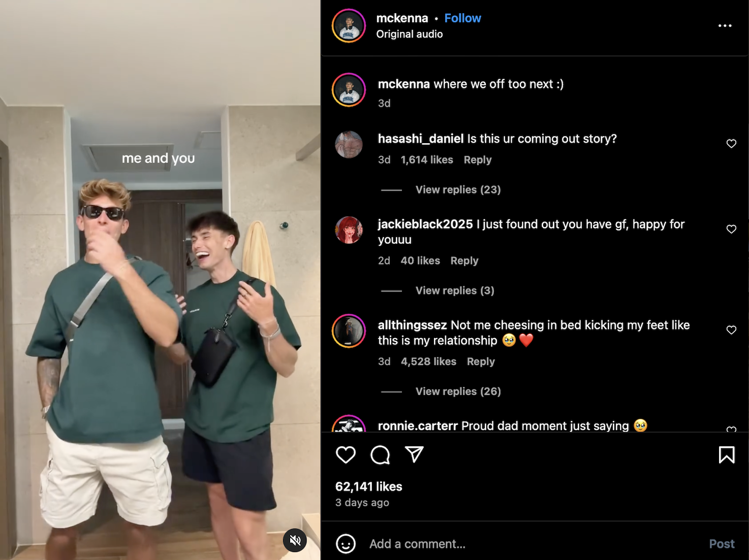Expand the 23 replies to hasashi_daniel
Viewport: 749px width, 560px height.
coord(458,189)
